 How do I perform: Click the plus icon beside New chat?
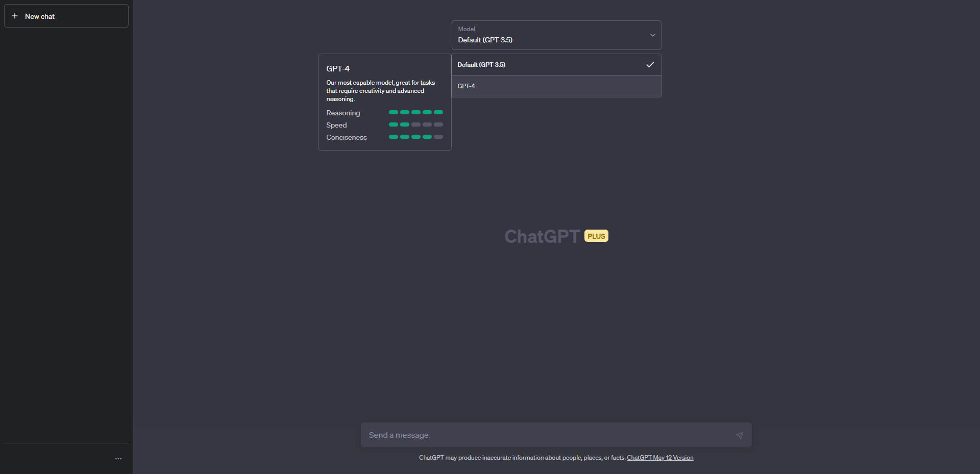15,16
